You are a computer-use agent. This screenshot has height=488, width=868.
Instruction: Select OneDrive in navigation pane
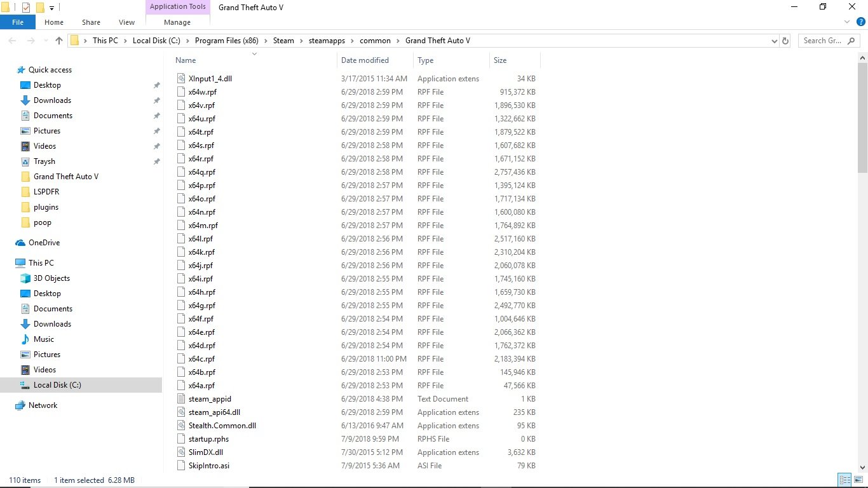click(44, 243)
